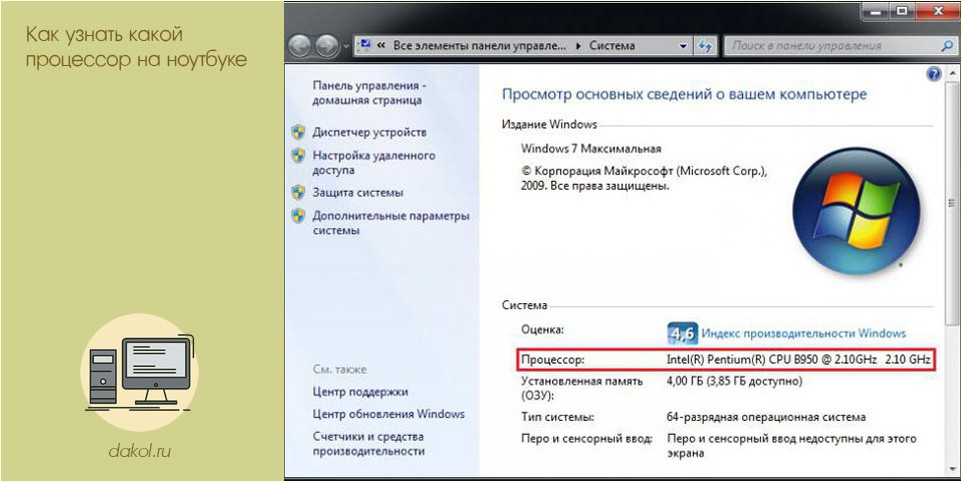Click shield icon next to Настройка удаленного доступа
This screenshot has height=482, width=962.
(x=298, y=156)
